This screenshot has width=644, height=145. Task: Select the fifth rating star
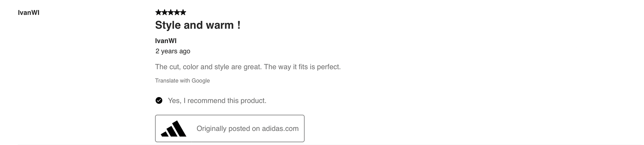click(183, 12)
